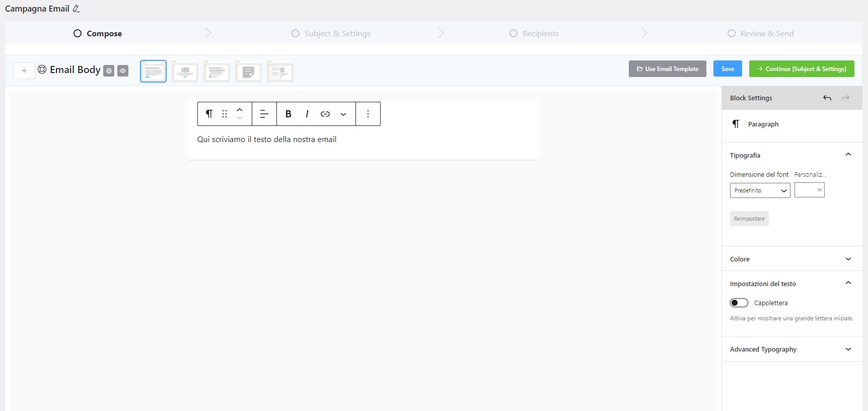Preview email with the eye icon

[x=123, y=71]
